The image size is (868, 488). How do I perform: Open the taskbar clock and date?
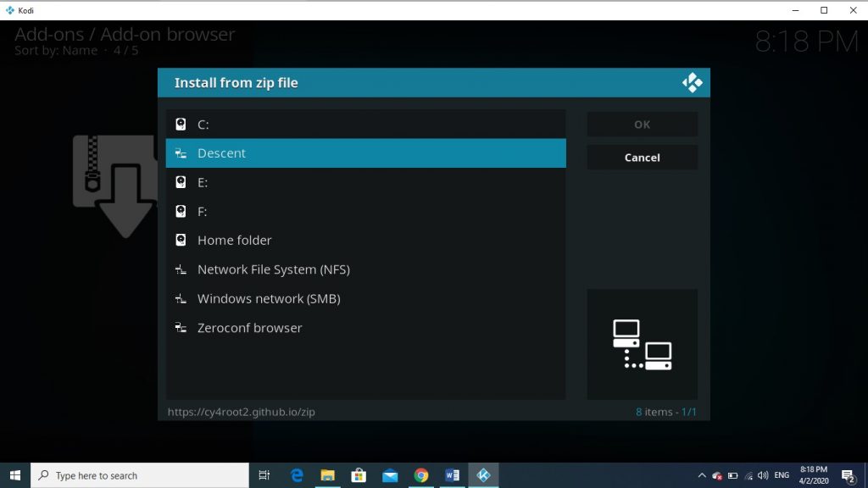814,475
